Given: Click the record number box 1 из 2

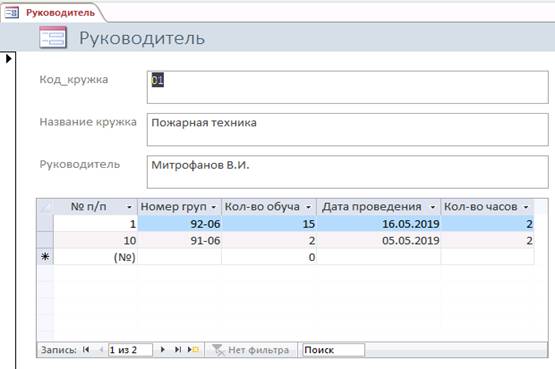Looking at the screenshot, I should point(130,350).
